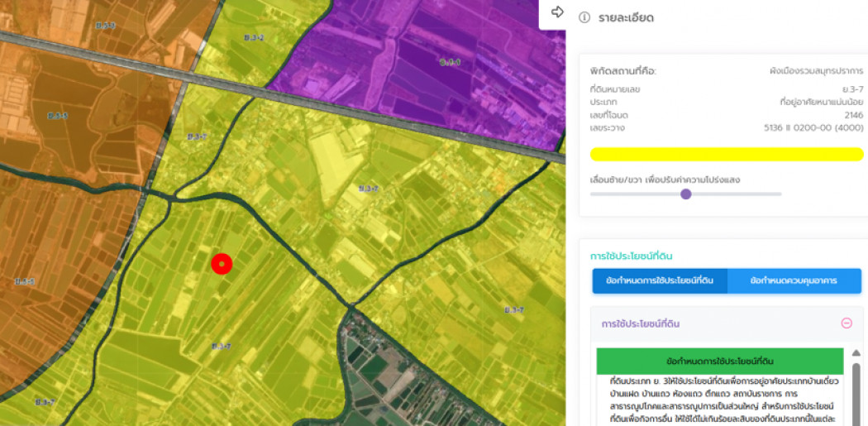This screenshot has height=426, width=868.
Task: Select the ข้อกำหนดการใช้ประโยชน์ที่ดิน blue tab
Action: pyautogui.click(x=660, y=281)
